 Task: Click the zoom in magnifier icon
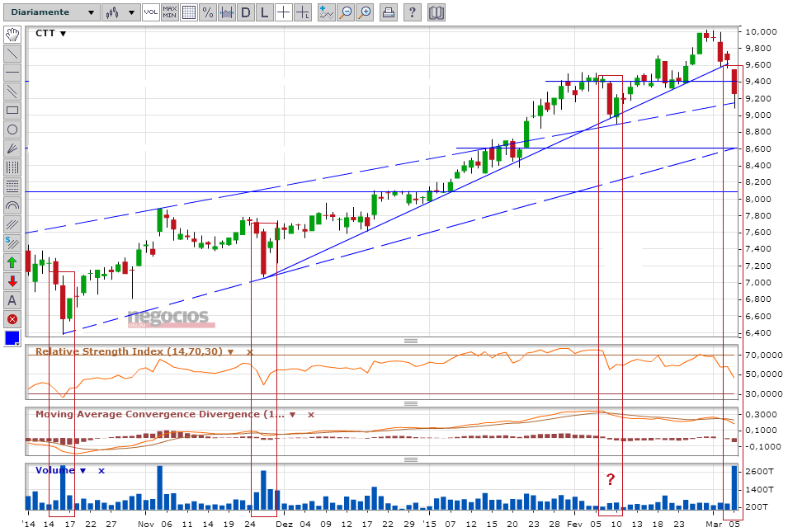click(365, 12)
